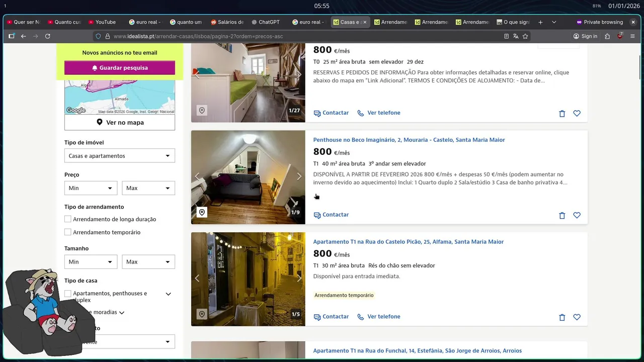This screenshot has height=362, width=644.
Task: Open Apartamento T1 Rua do Funchal listing title
Action: 417,351
